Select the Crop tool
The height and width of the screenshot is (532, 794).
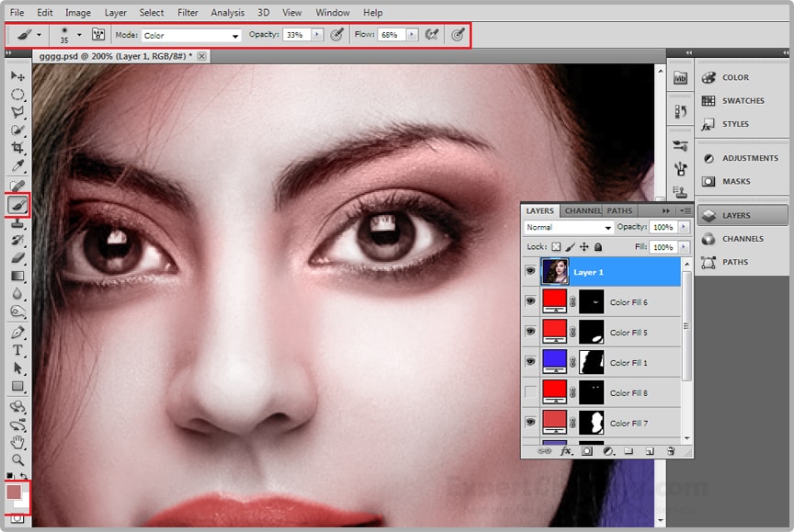coord(17,148)
